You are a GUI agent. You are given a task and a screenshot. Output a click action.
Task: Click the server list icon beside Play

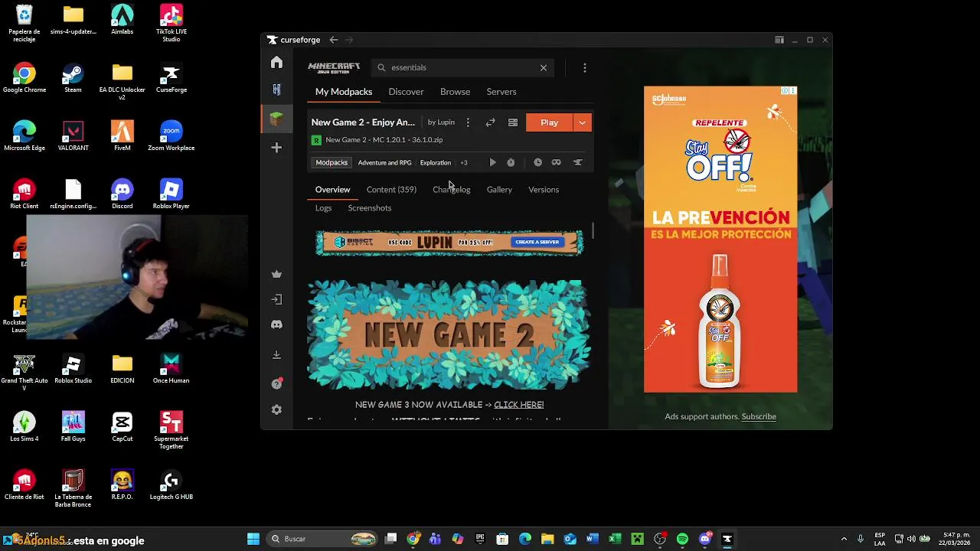[x=513, y=122]
